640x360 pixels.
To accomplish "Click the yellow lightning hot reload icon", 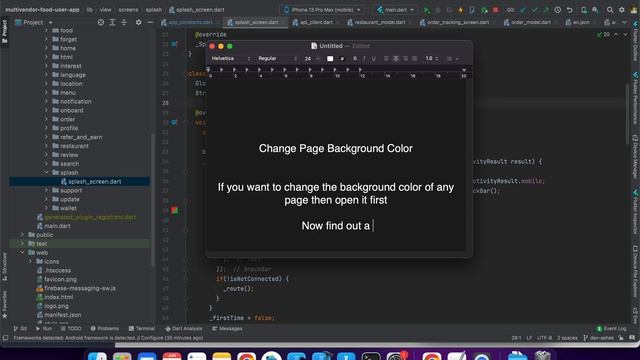I will 461,10.
